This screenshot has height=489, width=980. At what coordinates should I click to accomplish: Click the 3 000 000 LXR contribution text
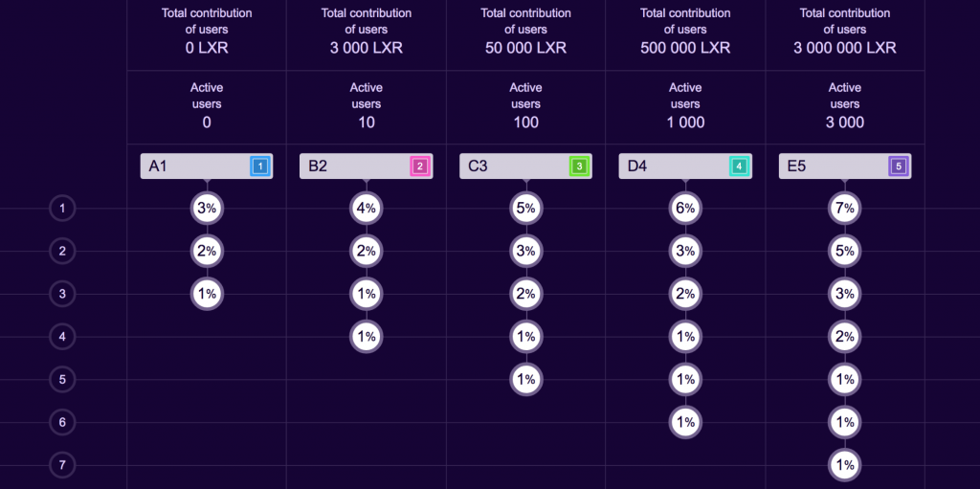pos(844,47)
